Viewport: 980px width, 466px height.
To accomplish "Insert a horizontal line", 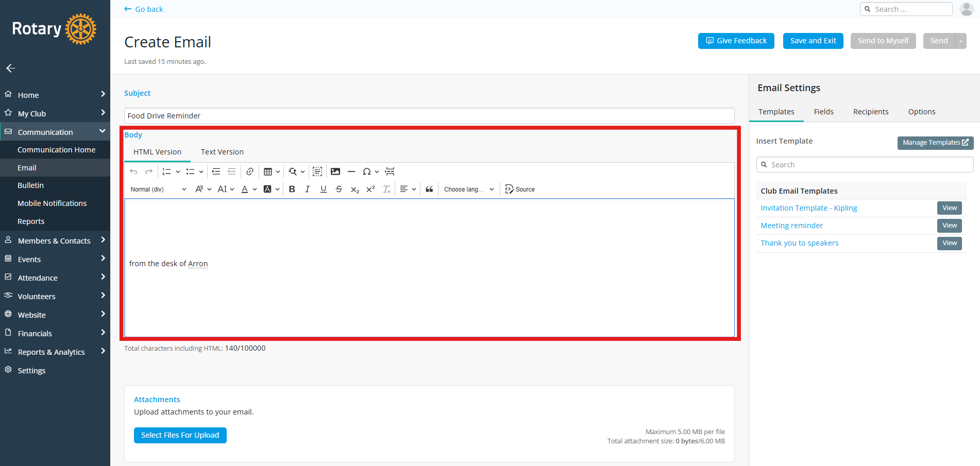I will click(351, 171).
